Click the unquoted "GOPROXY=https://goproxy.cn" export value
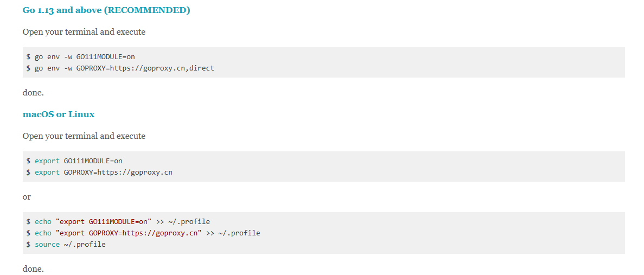 click(x=118, y=172)
